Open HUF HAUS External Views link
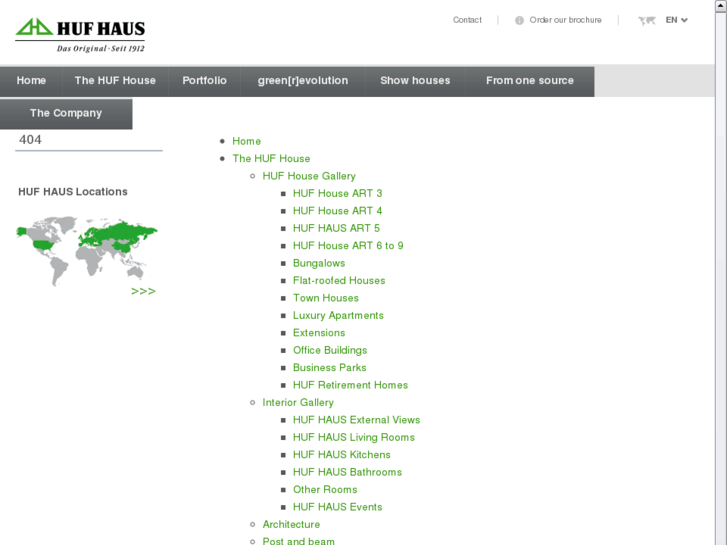Screen dimensions: 727x545 click(x=357, y=420)
